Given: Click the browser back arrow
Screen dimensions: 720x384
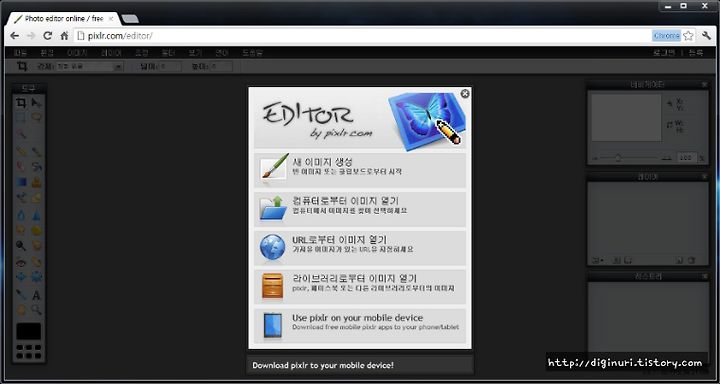Looking at the screenshot, I should [15, 36].
